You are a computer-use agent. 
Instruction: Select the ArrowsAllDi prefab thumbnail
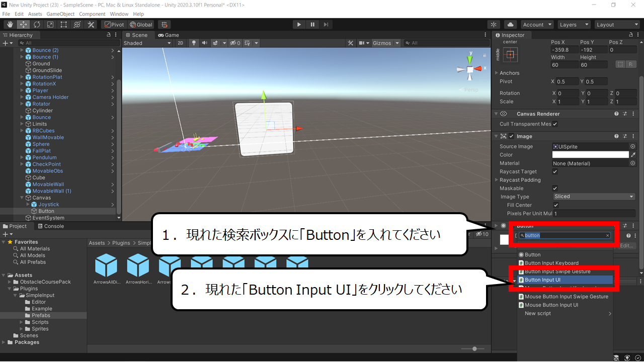(x=106, y=265)
